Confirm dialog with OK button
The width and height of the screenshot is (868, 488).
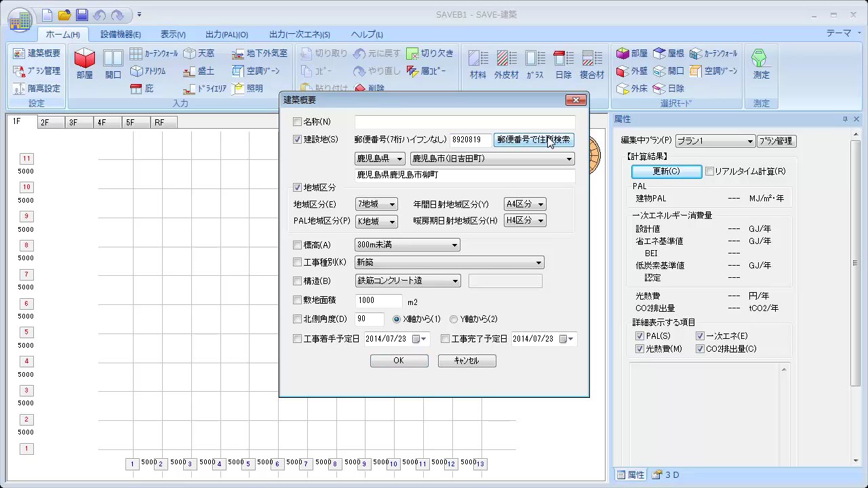tap(399, 361)
